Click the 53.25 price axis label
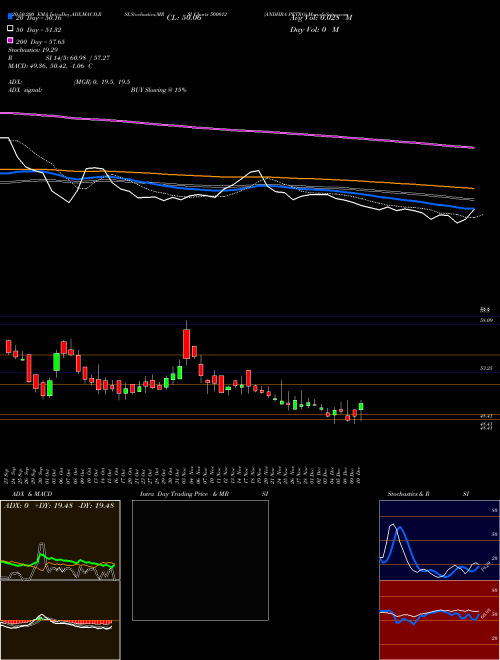 (x=486, y=368)
